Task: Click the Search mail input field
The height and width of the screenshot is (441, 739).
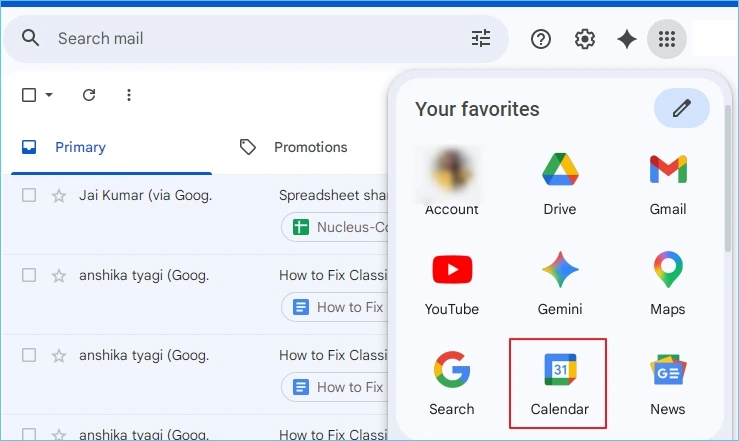Action: [255, 38]
